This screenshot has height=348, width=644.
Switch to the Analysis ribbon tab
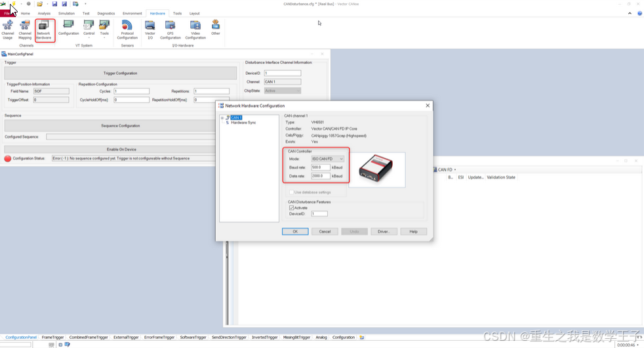coord(44,14)
